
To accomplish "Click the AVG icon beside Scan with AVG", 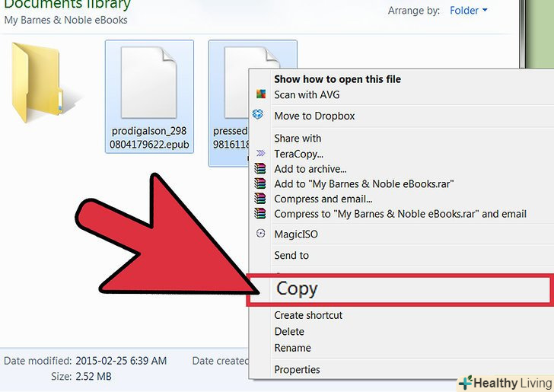I will click(261, 94).
